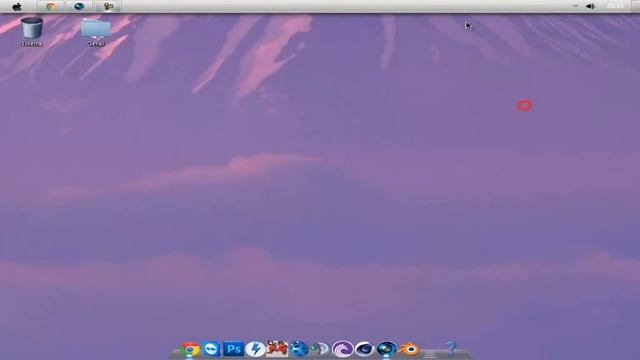Click the blue orb item in top bar
This screenshot has width=640, height=360.
point(79,7)
